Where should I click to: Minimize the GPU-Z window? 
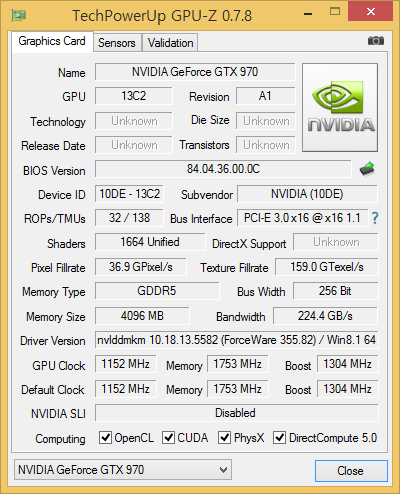pyautogui.click(x=308, y=14)
